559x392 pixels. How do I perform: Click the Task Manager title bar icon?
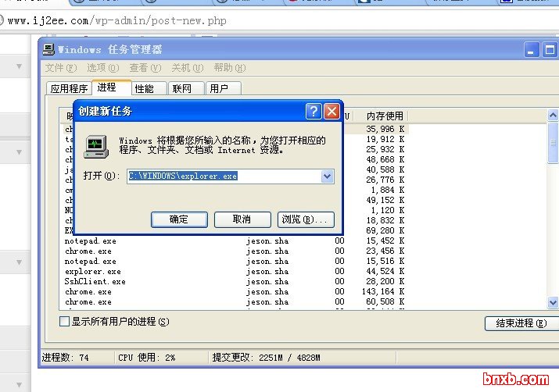pyautogui.click(x=48, y=49)
